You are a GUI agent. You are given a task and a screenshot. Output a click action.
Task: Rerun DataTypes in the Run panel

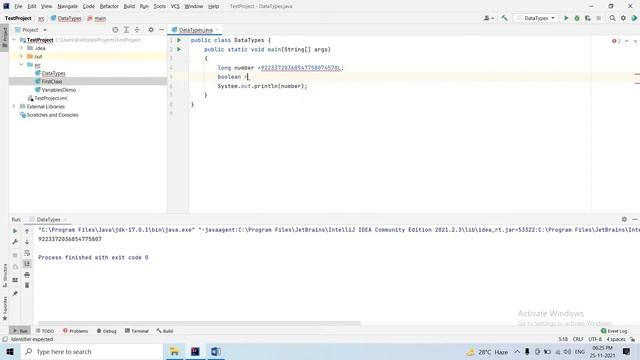coord(15,231)
